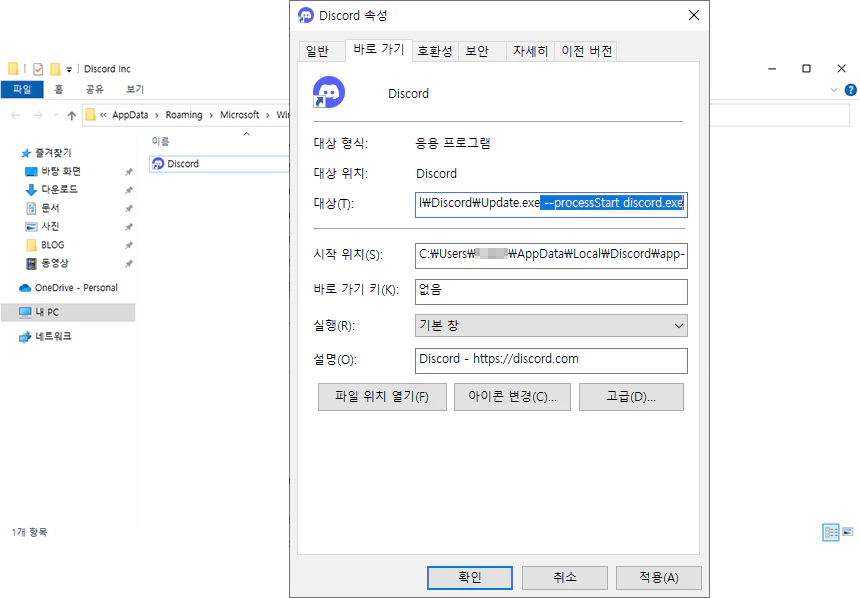Open the 보기 ribbon tab in Explorer
Screen dimensions: 860x598
click(135, 89)
